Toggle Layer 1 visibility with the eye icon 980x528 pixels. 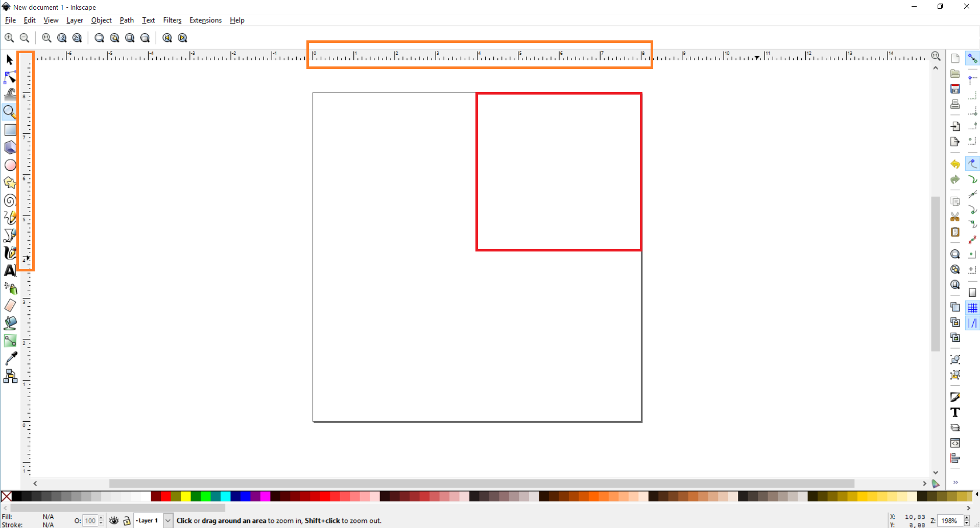[x=113, y=520]
